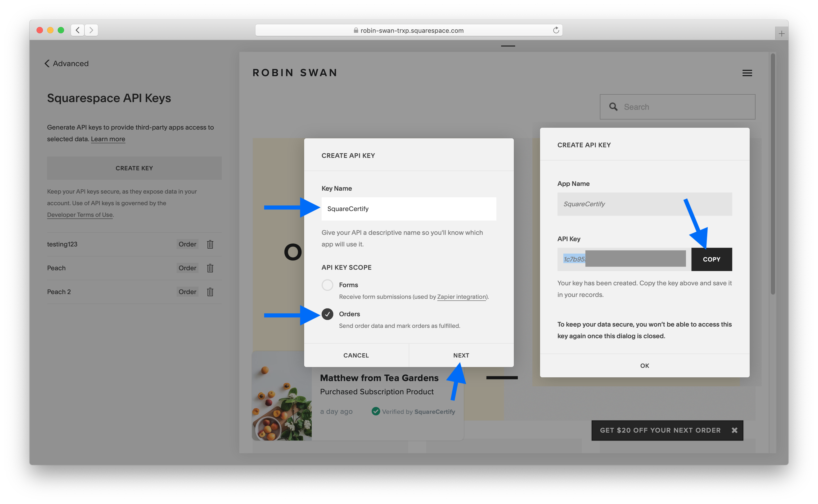The width and height of the screenshot is (818, 504).
Task: Copy the generated API key
Action: point(711,259)
